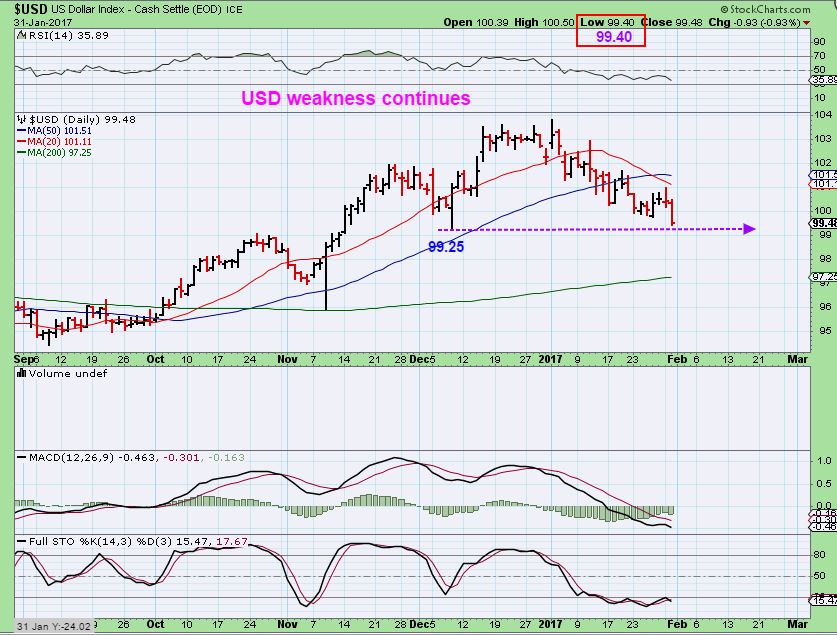Click the StockCharts.com credit text
Viewport: 837px width, 635px height.
(x=765, y=9)
